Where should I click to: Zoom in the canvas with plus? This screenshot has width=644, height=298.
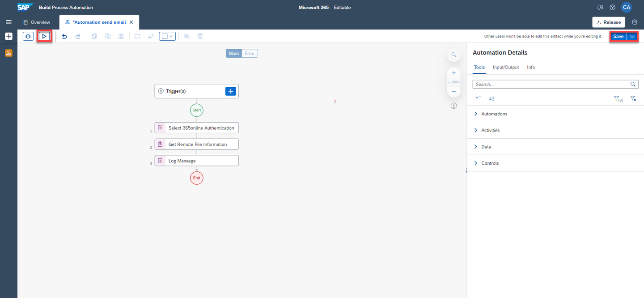pyautogui.click(x=453, y=72)
